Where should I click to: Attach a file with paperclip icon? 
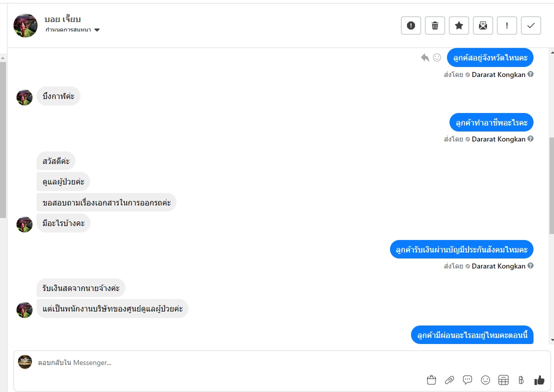449,380
